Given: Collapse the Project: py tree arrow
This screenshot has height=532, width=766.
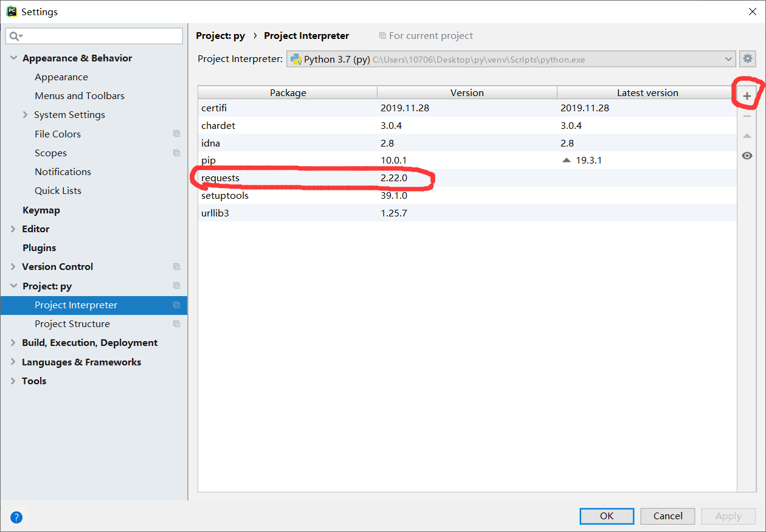Looking at the screenshot, I should click(13, 286).
